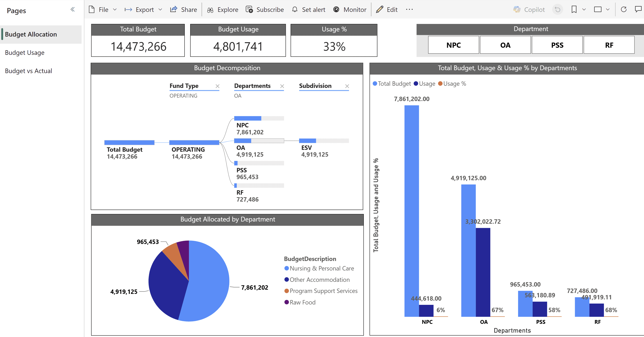
Task: Select the RF node in decomposition tree
Action: click(x=259, y=193)
